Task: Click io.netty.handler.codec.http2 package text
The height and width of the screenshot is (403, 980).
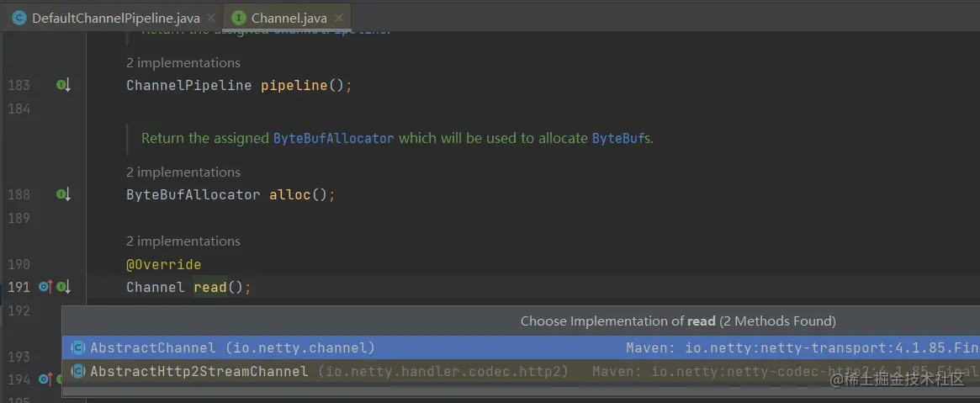Action: [443, 371]
